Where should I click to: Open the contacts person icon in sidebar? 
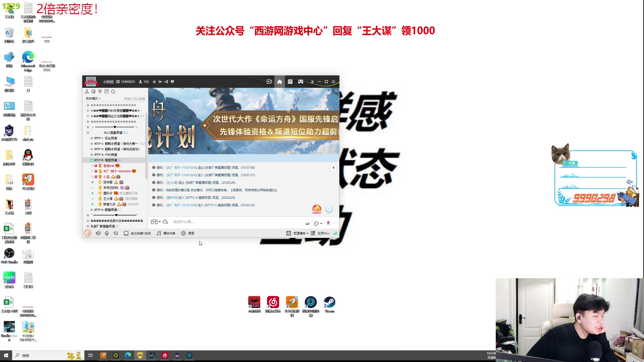(x=87, y=92)
